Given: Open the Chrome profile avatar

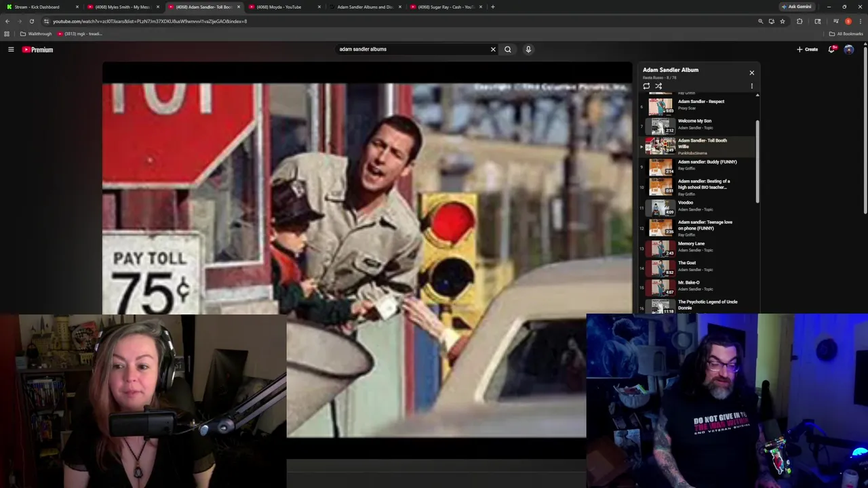Looking at the screenshot, I should (848, 21).
